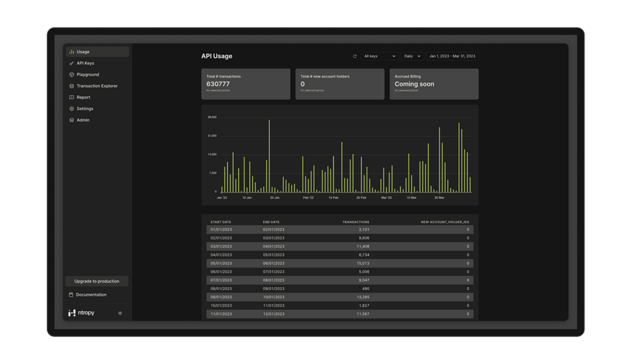
Task: Click the 04/01/2023 start date cell
Action: point(221,255)
